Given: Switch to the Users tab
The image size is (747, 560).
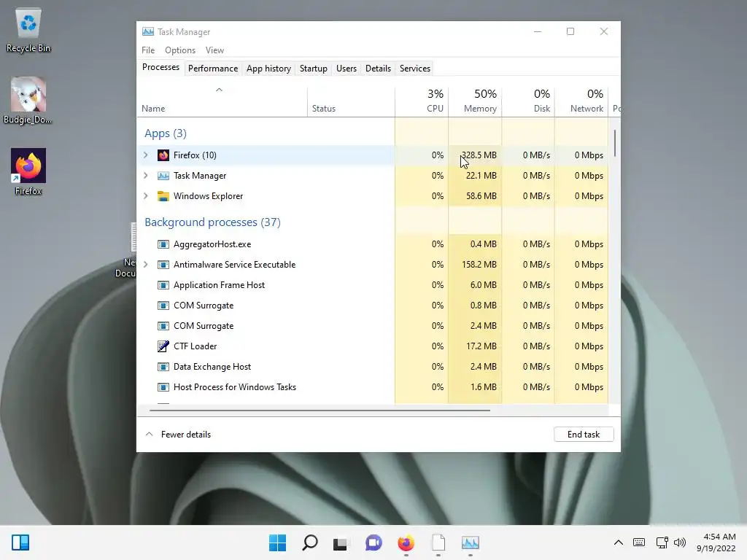Looking at the screenshot, I should tap(347, 69).
